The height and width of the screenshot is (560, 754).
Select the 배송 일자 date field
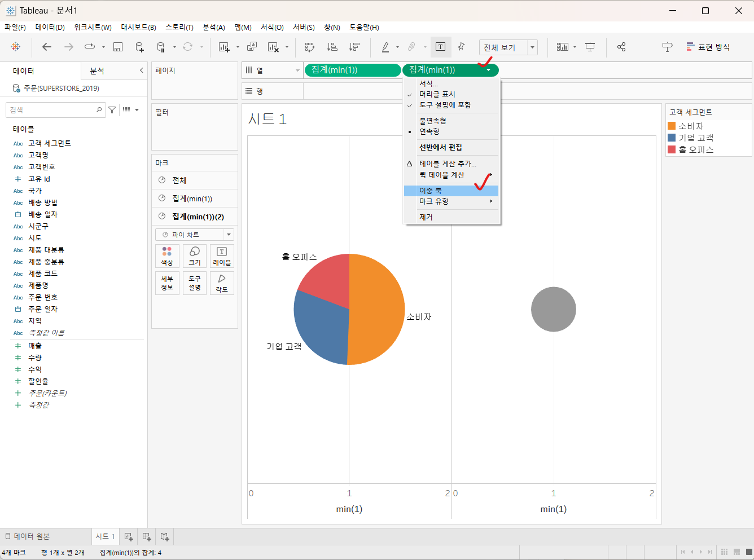pos(43,214)
